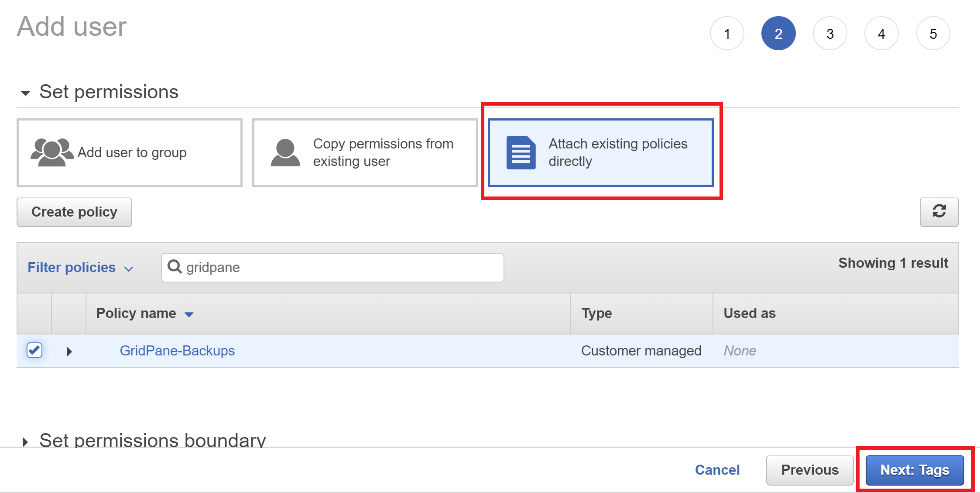Screen dimensions: 980x493
Task: Open the Filter policies dropdown
Action: (80, 267)
